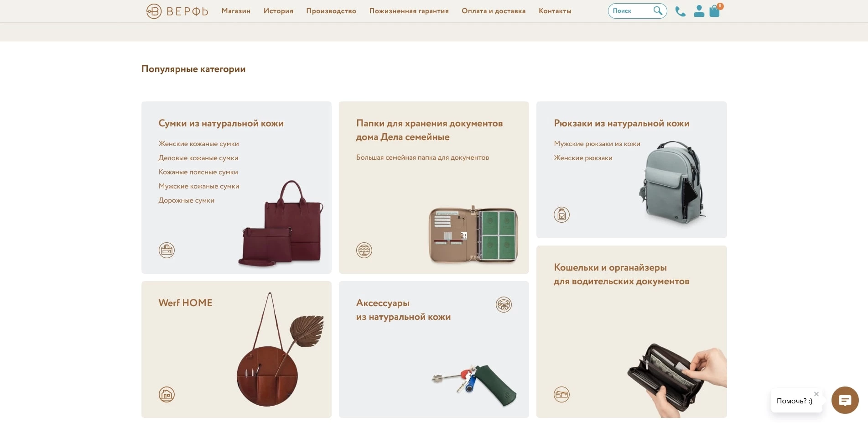Click the wallet icon in Кошельки card
868x423 pixels.
point(561,394)
